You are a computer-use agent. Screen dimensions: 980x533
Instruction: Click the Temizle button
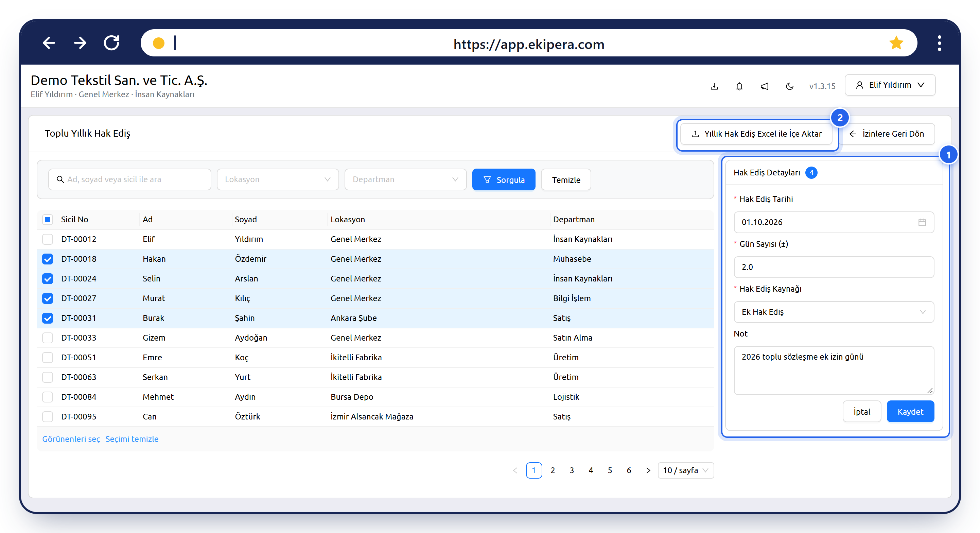pos(566,179)
